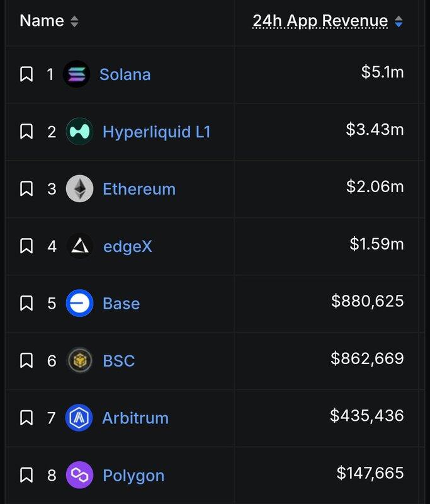Click the Arbitrum logo icon

pyautogui.click(x=79, y=418)
